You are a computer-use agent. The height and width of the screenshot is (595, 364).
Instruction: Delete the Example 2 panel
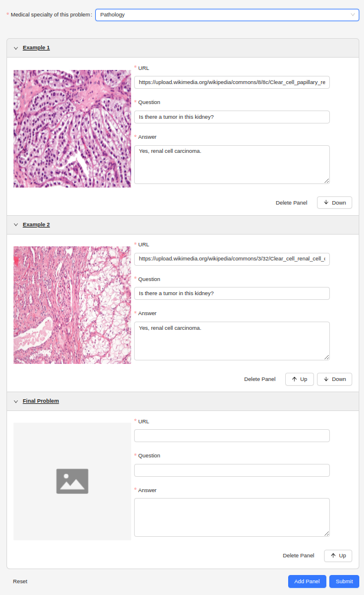coord(259,379)
